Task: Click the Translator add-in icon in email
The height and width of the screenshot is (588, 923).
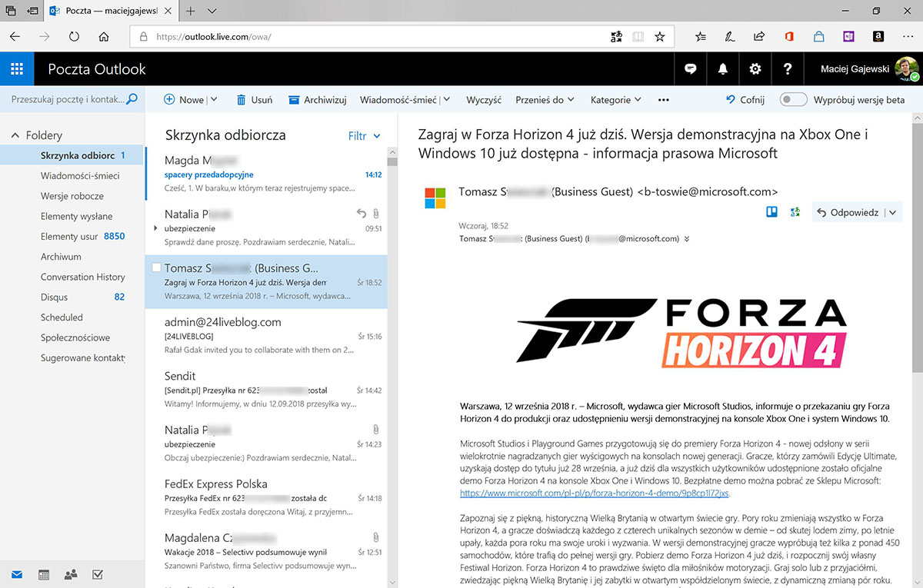Action: click(x=795, y=212)
